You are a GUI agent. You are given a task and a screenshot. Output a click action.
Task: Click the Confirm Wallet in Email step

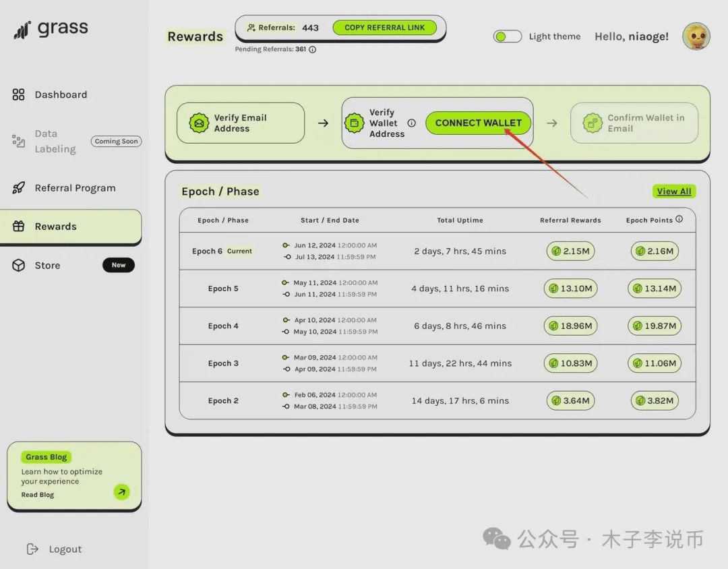tap(634, 123)
